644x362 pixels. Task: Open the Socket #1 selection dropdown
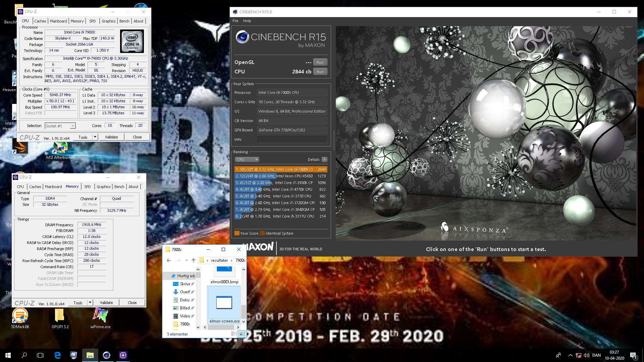coord(60,126)
